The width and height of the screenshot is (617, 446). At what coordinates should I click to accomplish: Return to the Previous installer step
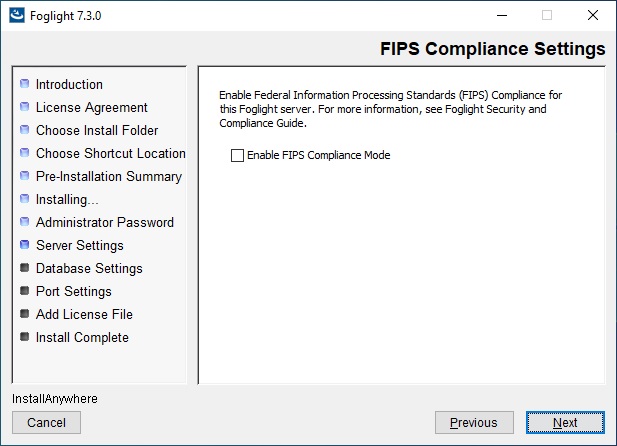pos(474,422)
